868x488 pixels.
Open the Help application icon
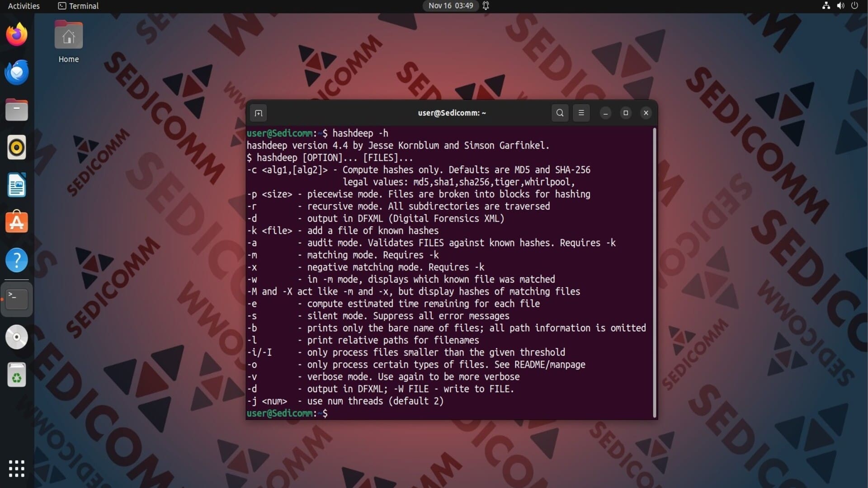pos(17,260)
